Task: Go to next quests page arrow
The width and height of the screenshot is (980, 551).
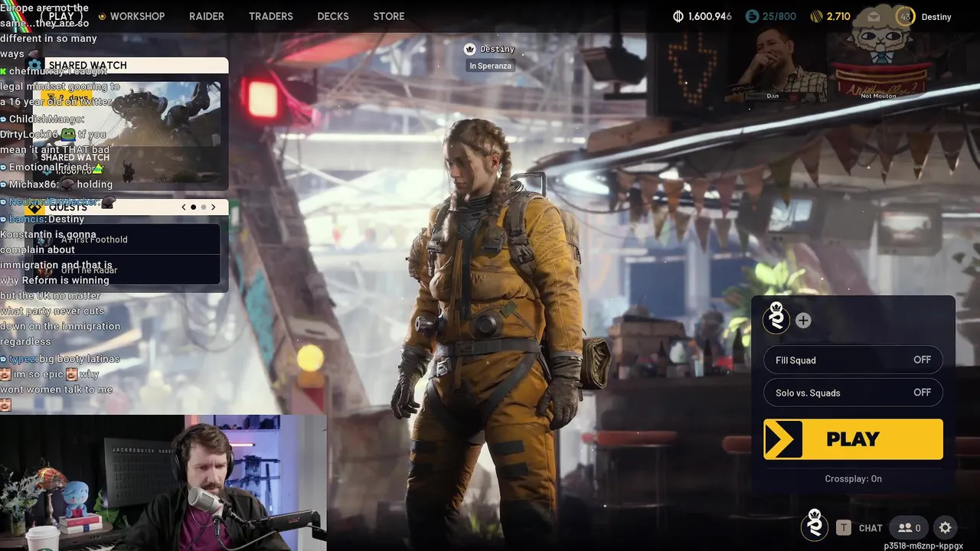Action: pos(214,207)
